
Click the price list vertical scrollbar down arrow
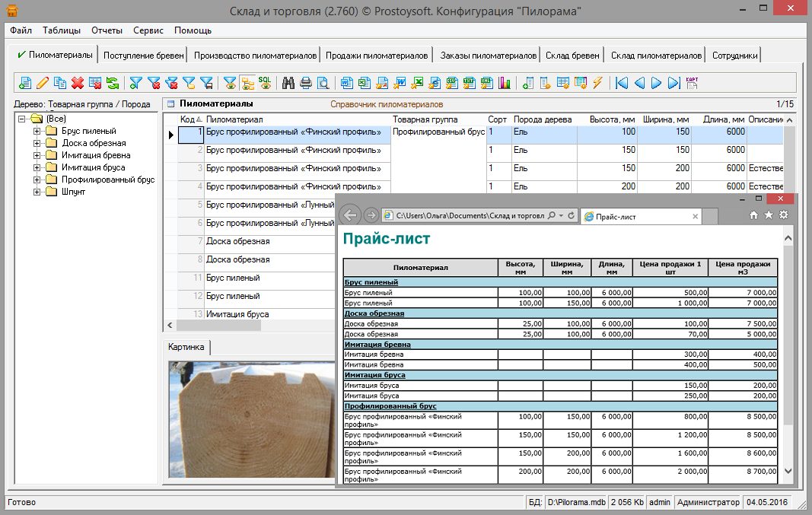click(x=788, y=471)
